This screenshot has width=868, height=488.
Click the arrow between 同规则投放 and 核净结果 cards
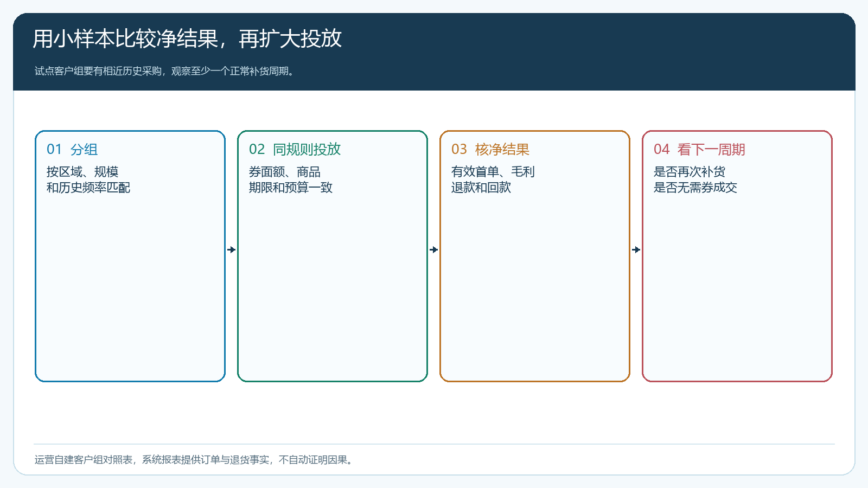tap(434, 249)
